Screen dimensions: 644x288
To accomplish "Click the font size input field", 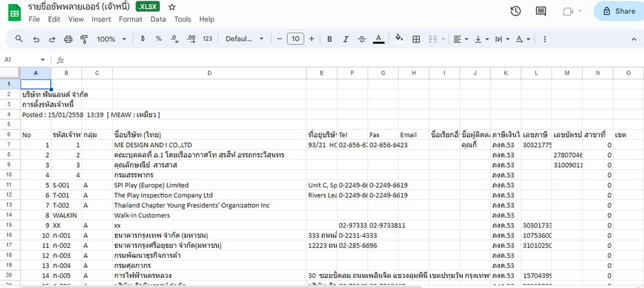I will (x=295, y=39).
